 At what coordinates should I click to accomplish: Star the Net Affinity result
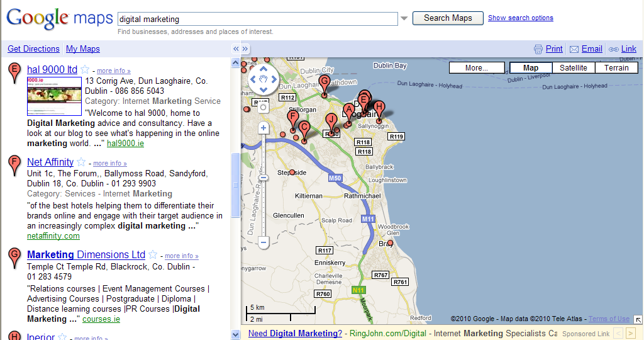(81, 162)
